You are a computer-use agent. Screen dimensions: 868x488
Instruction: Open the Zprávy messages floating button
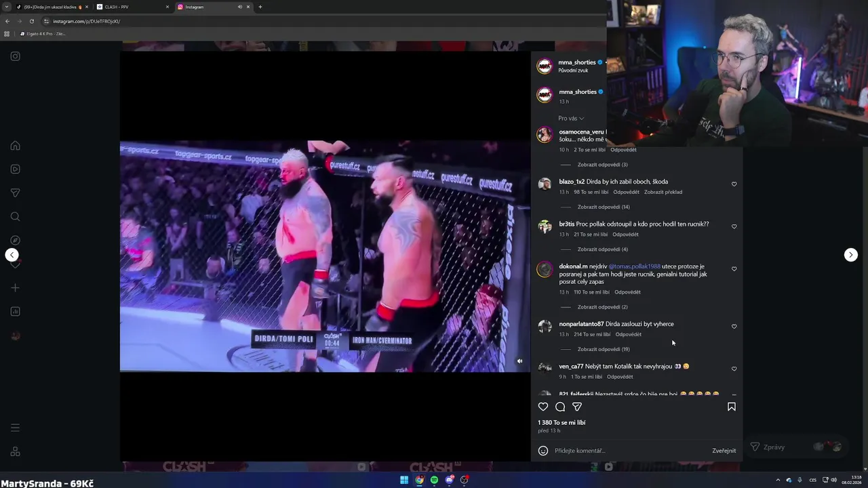click(x=799, y=447)
